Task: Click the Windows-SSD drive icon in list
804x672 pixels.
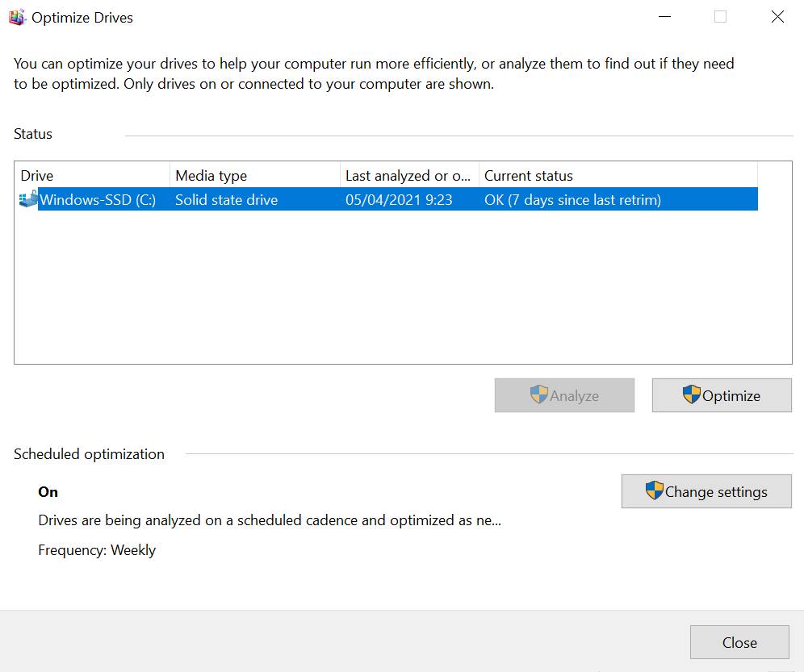Action: pos(28,199)
